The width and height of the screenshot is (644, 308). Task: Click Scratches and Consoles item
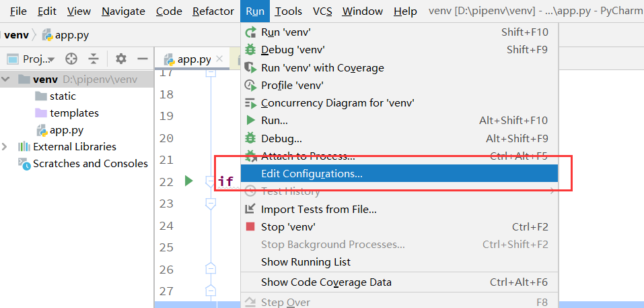pyautogui.click(x=90, y=164)
